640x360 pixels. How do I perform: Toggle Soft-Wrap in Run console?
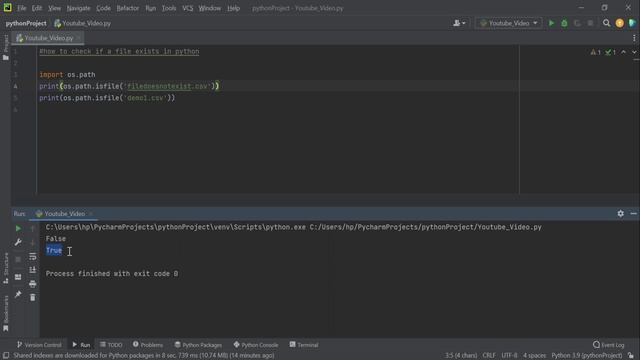(33, 256)
